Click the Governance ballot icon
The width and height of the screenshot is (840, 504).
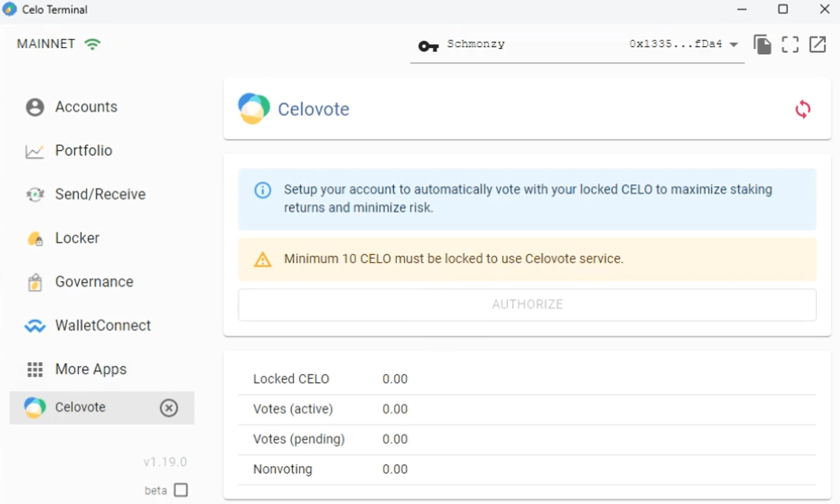[35, 282]
